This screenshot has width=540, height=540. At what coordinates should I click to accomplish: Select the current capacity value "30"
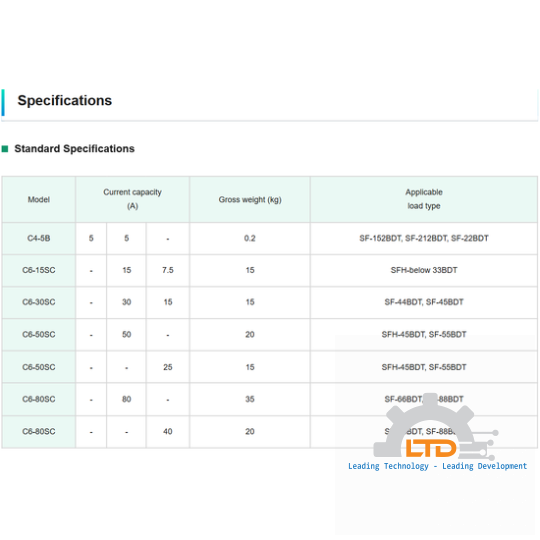click(x=126, y=302)
